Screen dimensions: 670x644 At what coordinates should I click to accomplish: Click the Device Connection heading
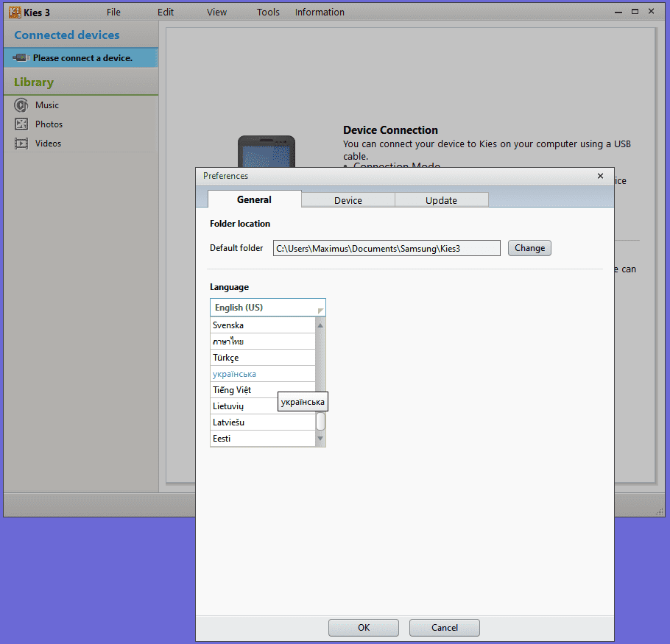[x=390, y=130]
